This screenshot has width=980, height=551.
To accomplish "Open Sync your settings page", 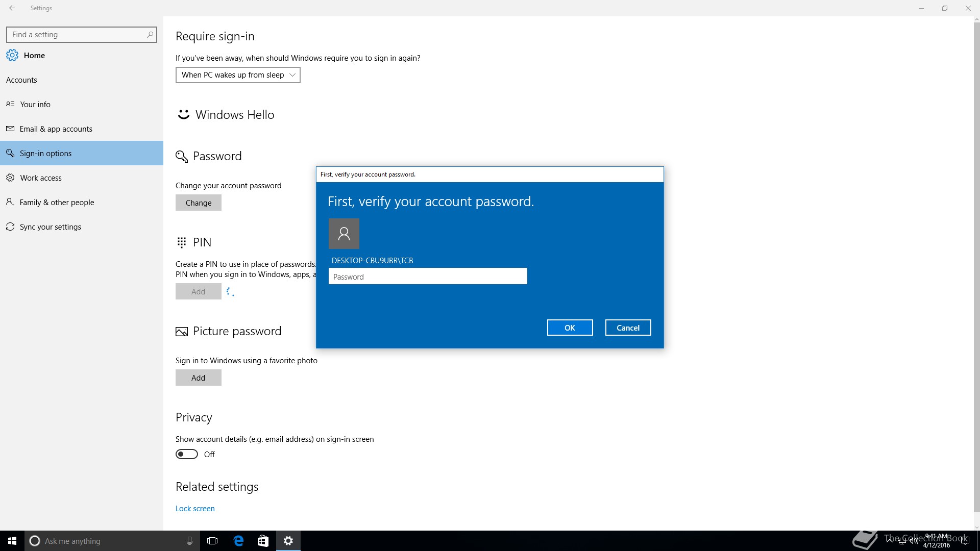I will point(82,227).
